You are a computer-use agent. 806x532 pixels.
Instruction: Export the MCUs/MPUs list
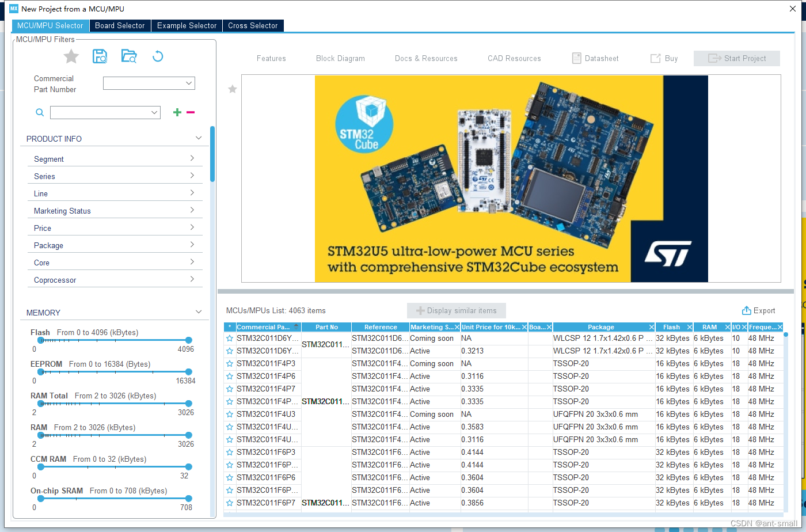(759, 310)
